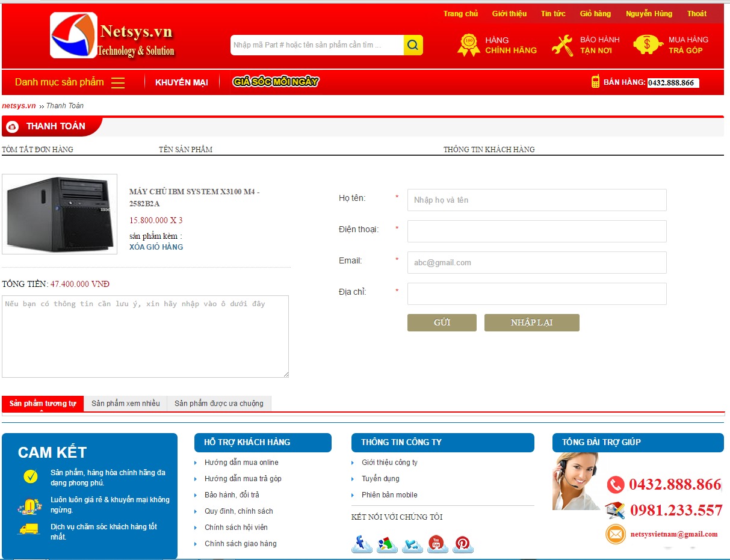The width and height of the screenshot is (730, 560).
Task: Focus the Họ tên input field
Action: pos(536,200)
